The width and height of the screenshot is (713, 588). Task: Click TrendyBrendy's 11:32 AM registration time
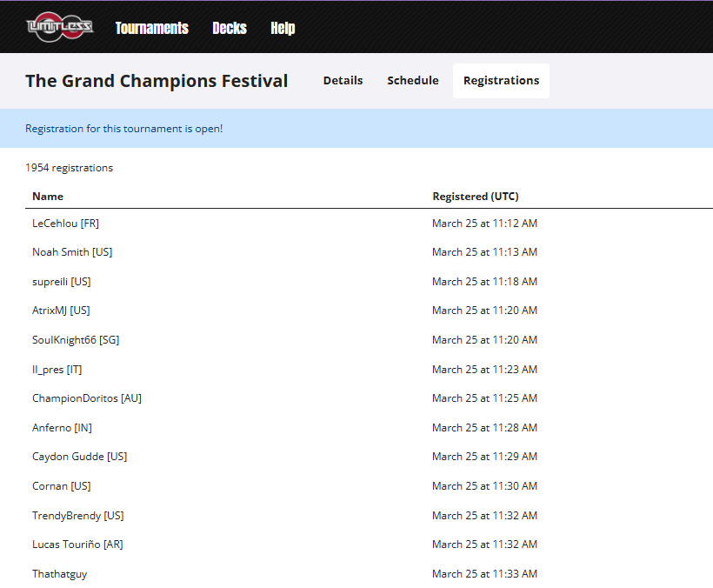coord(484,515)
